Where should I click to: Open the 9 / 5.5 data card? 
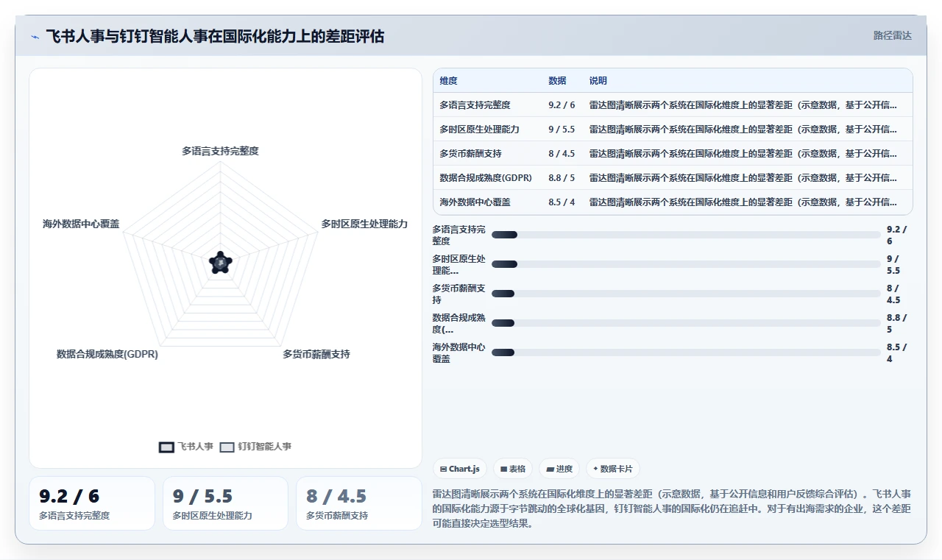[225, 503]
